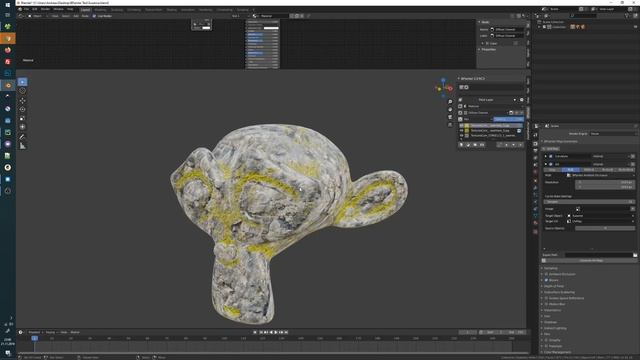The height and width of the screenshot is (360, 640).
Task: Select the Move tool
Action: (x=22, y=100)
